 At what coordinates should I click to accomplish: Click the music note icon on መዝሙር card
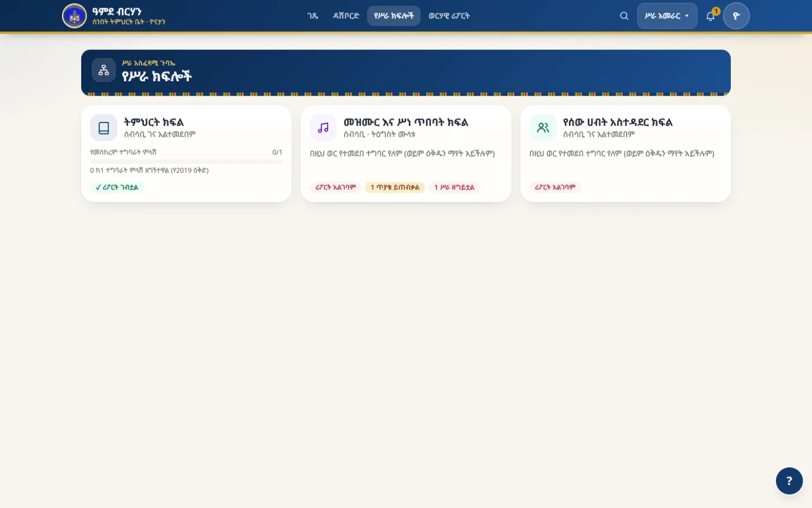tap(323, 128)
